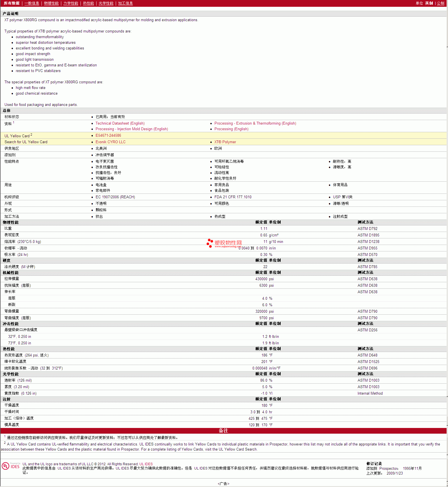Open UL Yellow Card E54671-244586
Image resolution: width=448 pixels, height=487 pixels.
coord(108,136)
